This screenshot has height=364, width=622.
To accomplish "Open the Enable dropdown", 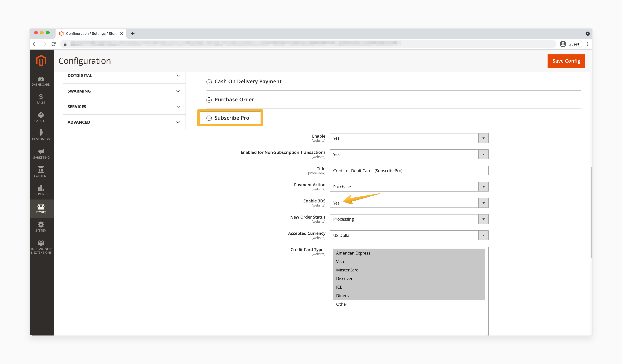I will pyautogui.click(x=409, y=138).
